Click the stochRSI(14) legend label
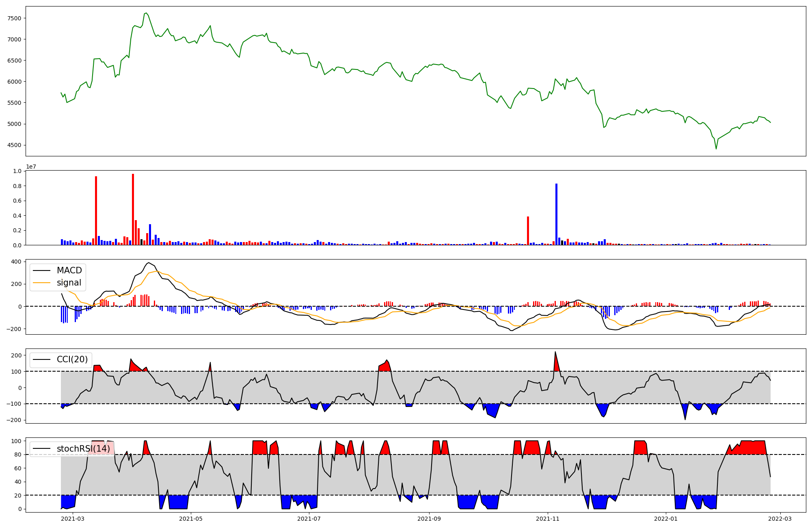 coord(83,449)
